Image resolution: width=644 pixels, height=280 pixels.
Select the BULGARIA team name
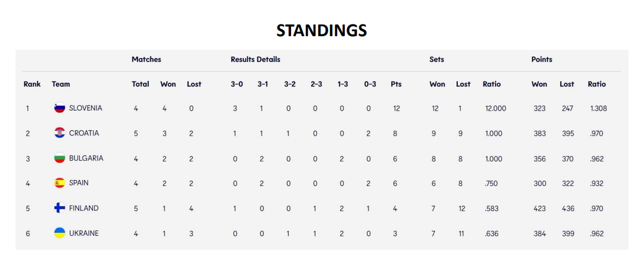pyautogui.click(x=86, y=158)
